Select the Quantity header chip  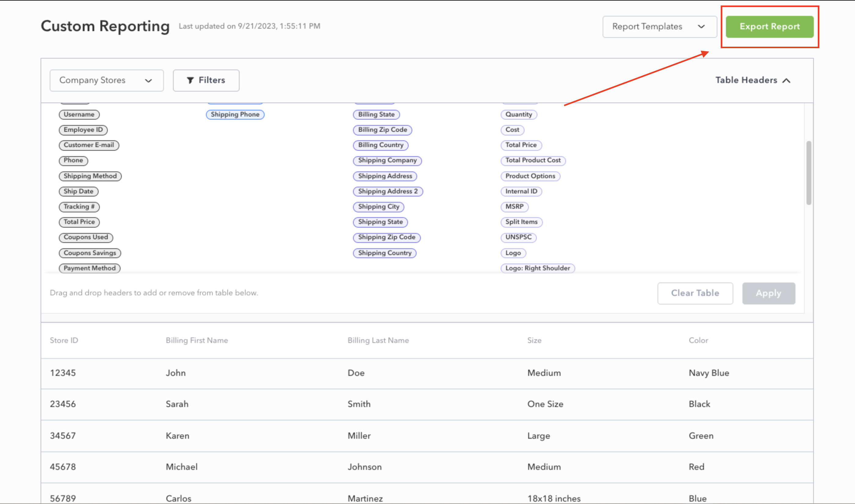pyautogui.click(x=519, y=114)
